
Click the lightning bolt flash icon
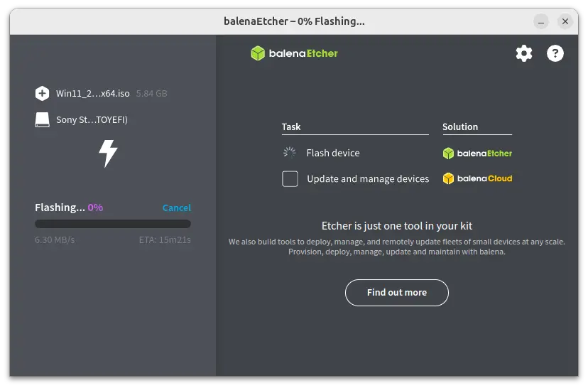click(x=108, y=153)
